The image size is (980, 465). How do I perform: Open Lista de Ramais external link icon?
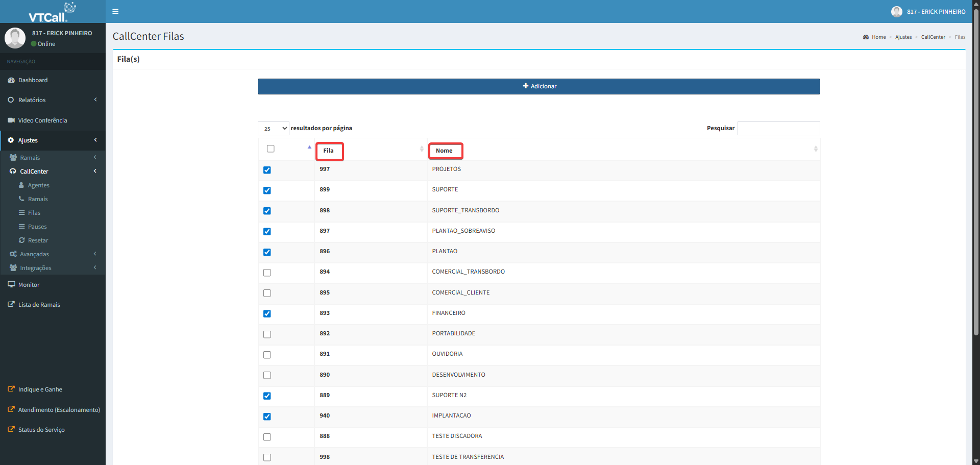(x=11, y=305)
